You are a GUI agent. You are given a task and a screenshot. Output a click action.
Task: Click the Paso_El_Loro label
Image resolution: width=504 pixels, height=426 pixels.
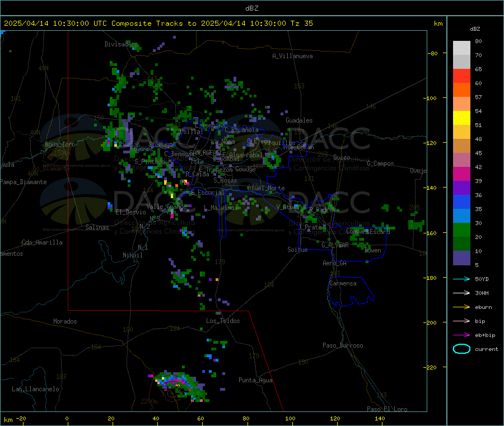(x=387, y=409)
